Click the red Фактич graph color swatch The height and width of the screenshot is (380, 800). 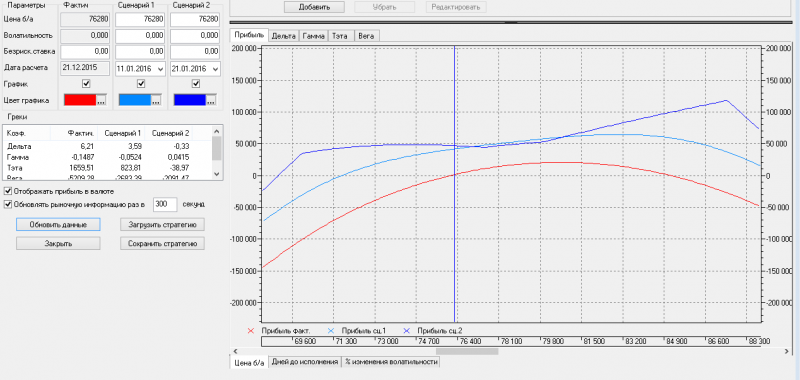pyautogui.click(x=80, y=100)
